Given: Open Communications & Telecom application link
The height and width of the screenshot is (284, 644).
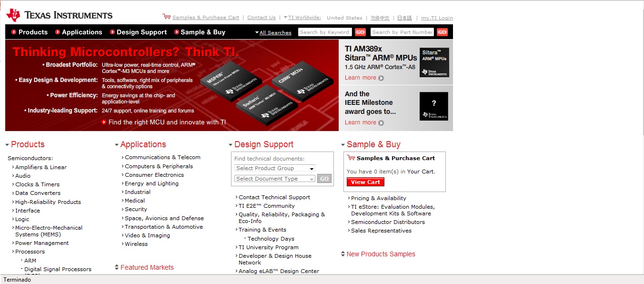Looking at the screenshot, I should click(162, 157).
